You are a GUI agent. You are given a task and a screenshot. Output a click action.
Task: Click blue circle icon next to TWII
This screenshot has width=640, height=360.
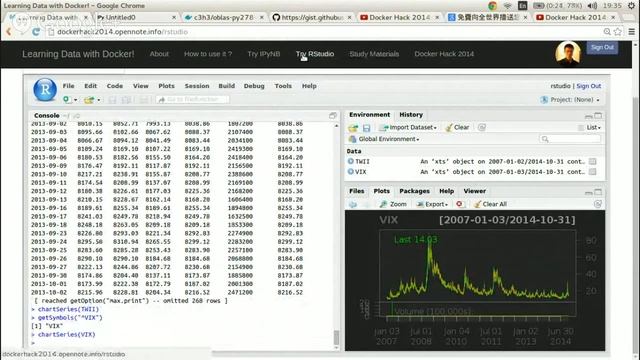coord(351,161)
